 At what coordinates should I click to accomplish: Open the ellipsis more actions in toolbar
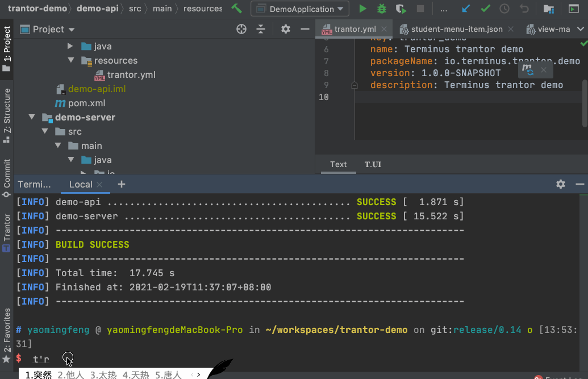(x=444, y=10)
